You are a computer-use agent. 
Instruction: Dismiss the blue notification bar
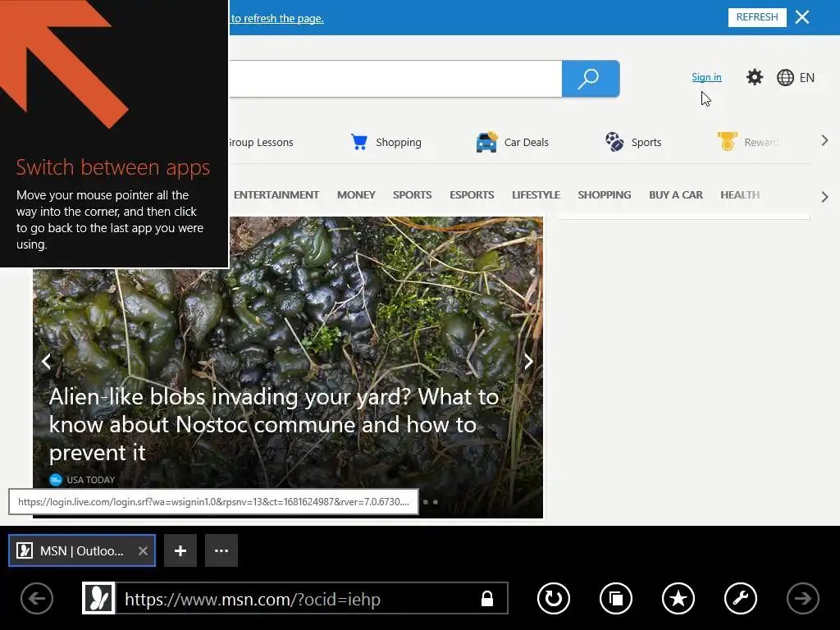[802, 17]
